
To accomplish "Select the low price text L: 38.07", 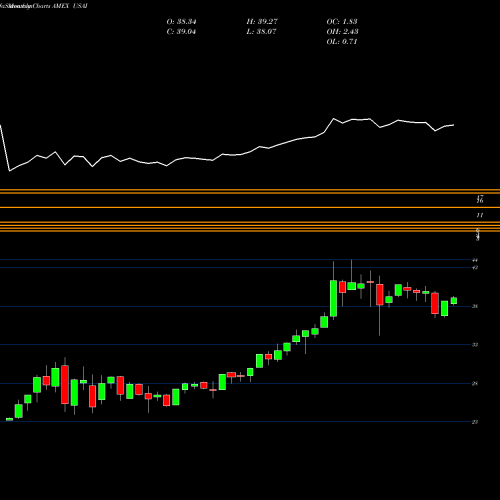I will tap(262, 32).
